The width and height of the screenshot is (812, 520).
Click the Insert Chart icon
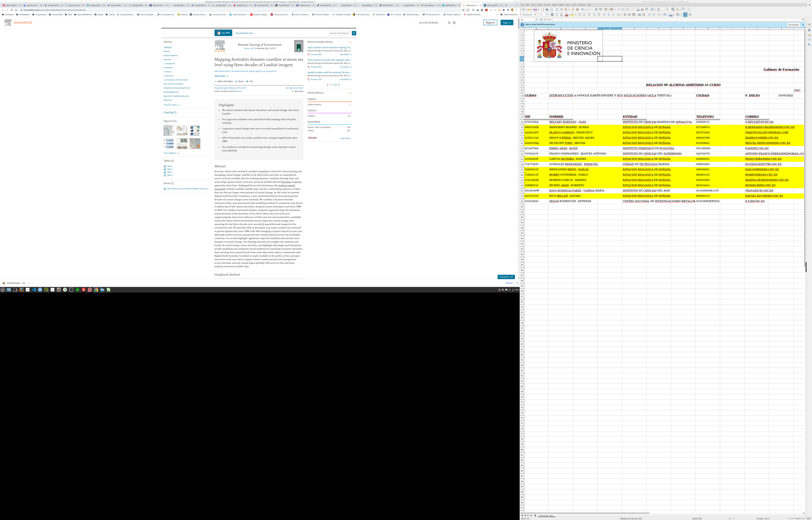pyautogui.click(x=642, y=9)
